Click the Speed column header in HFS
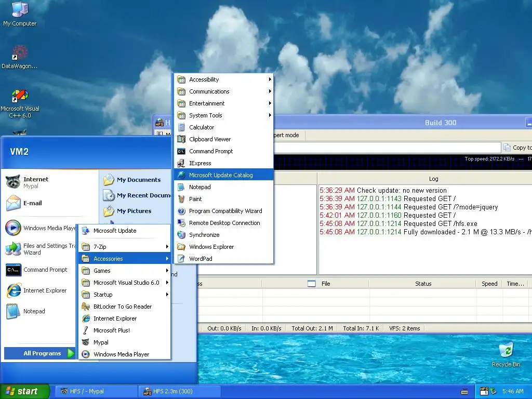The width and height of the screenshot is (532, 399). (x=489, y=284)
